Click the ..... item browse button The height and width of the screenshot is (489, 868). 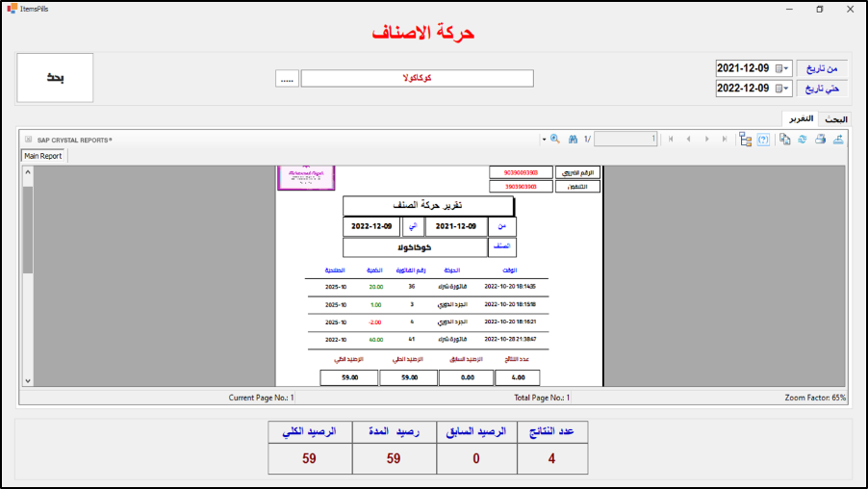click(x=287, y=79)
